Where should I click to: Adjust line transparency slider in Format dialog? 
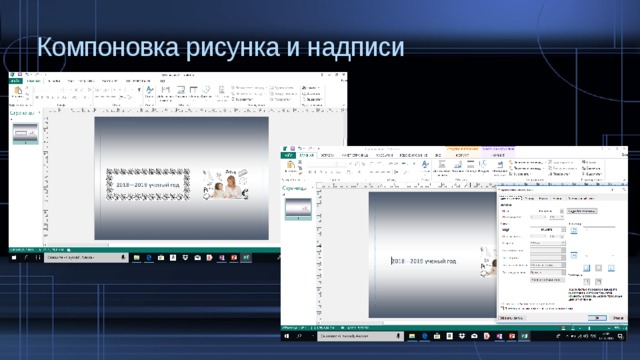click(x=539, y=236)
